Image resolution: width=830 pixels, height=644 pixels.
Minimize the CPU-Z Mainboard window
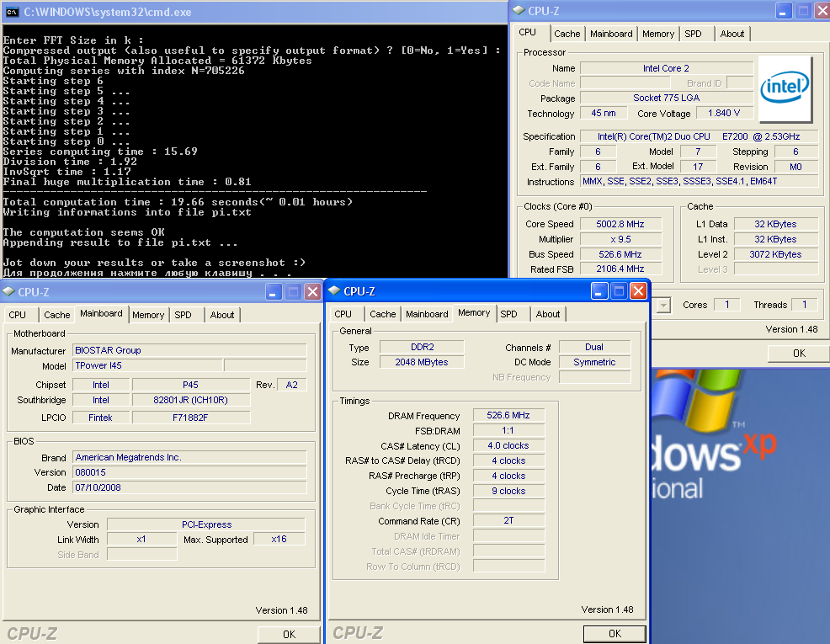coord(273,292)
